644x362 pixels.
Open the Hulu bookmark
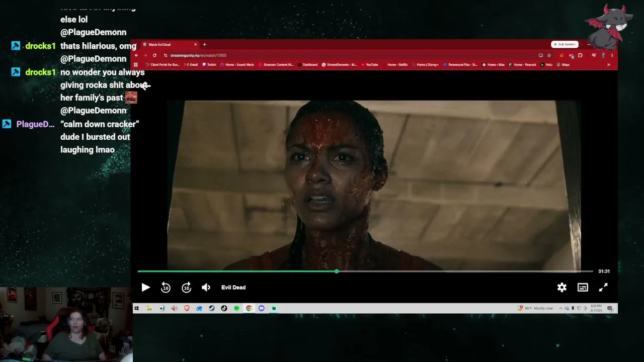point(546,65)
